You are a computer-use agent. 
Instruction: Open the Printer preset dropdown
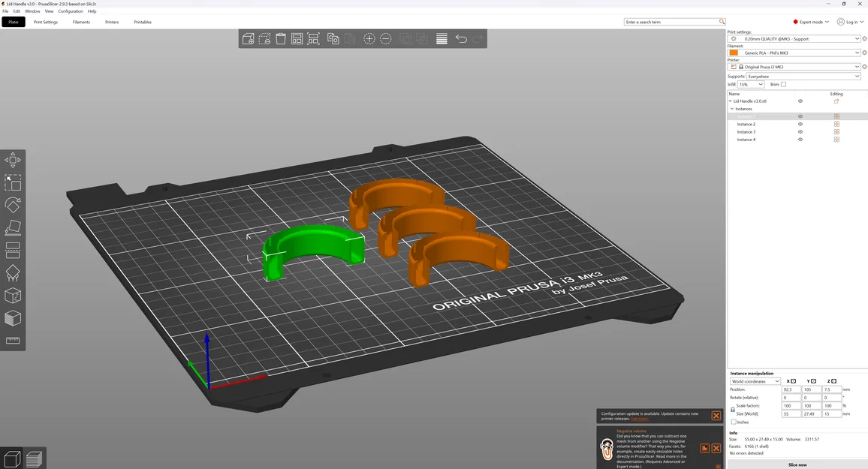pos(794,66)
